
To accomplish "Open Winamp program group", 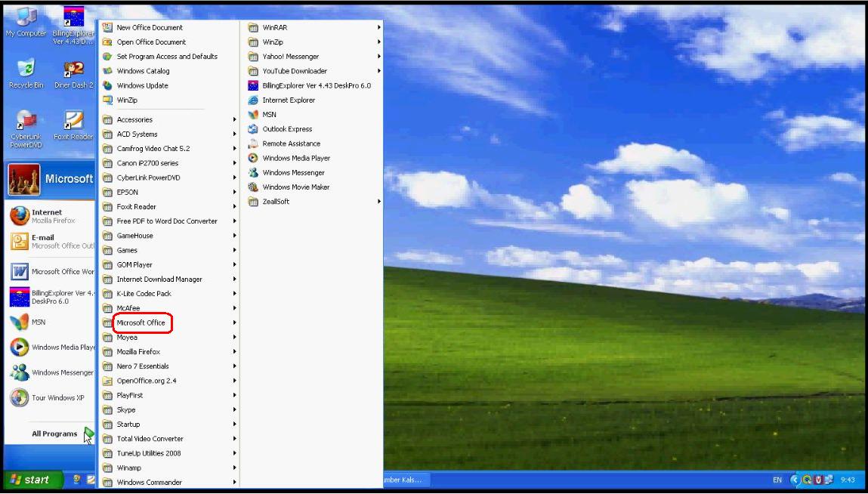I will (x=169, y=468).
